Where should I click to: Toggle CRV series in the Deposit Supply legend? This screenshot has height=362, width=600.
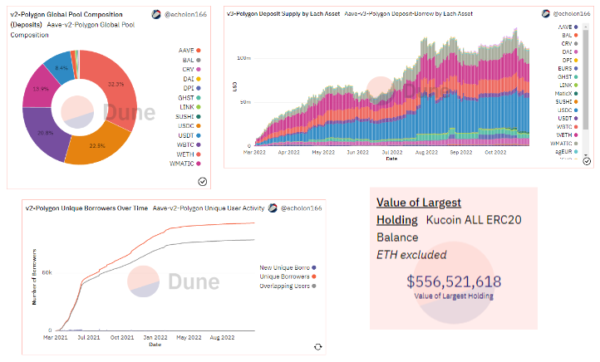coord(569,44)
